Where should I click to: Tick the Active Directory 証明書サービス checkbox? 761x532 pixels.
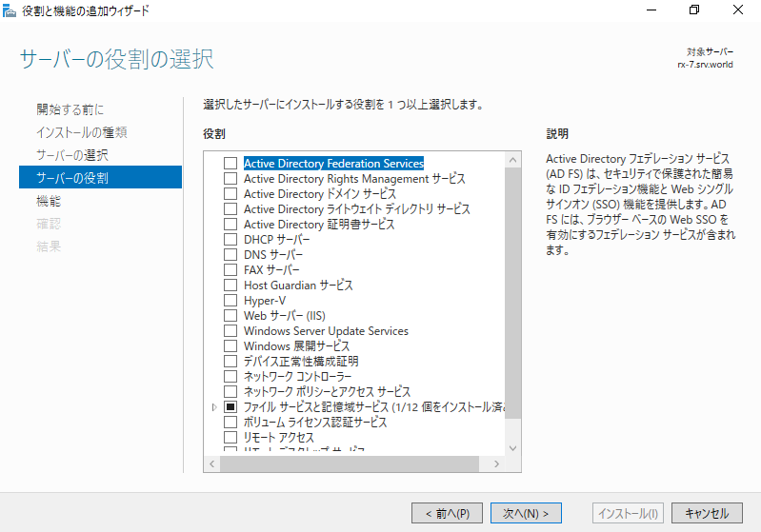click(230, 225)
